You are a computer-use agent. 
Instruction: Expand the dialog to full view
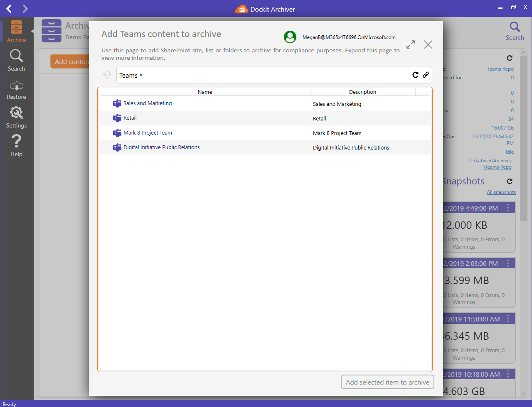410,44
